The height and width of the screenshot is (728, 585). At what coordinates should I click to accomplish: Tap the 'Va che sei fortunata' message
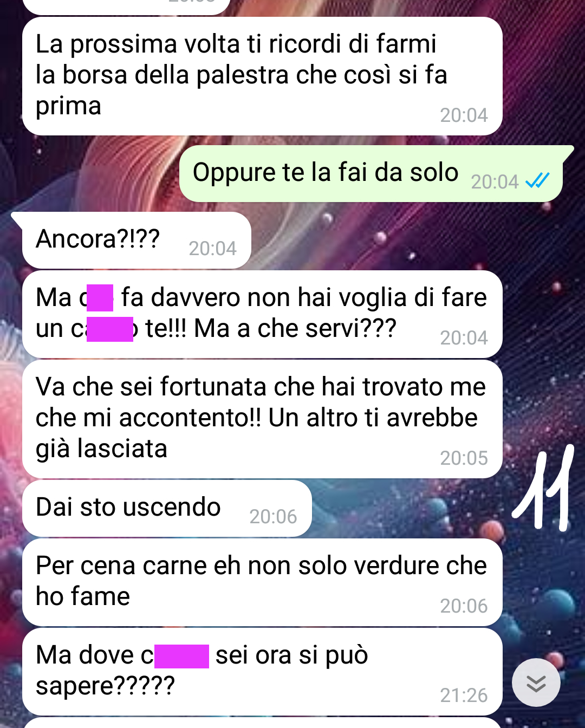tap(262, 419)
